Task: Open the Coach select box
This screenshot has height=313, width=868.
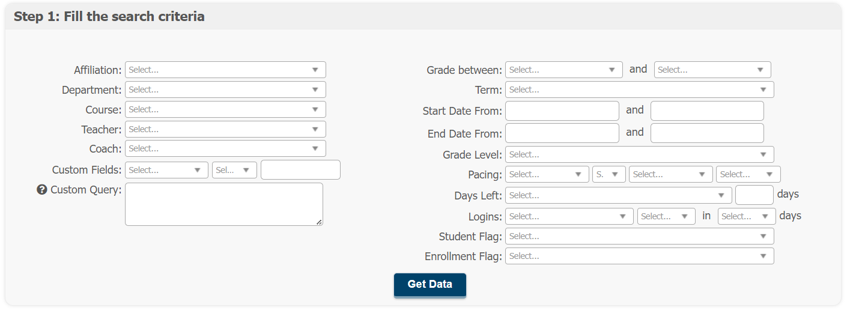Action: point(225,148)
